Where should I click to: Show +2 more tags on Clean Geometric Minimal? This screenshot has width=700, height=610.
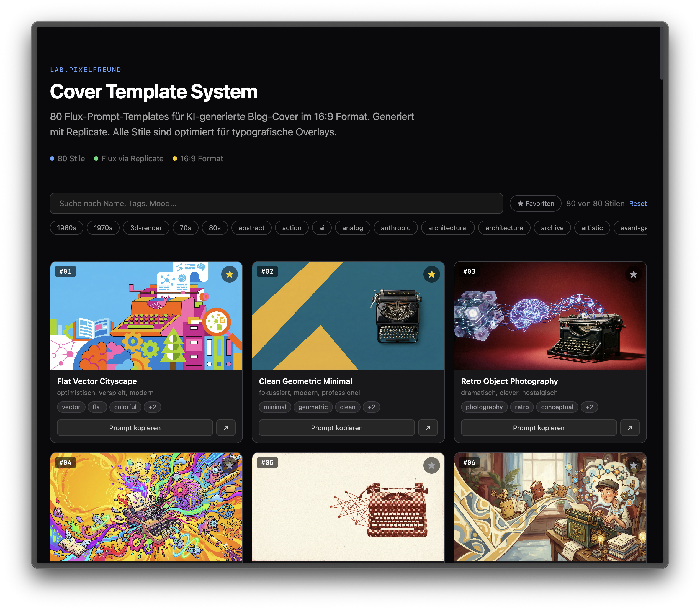click(371, 407)
